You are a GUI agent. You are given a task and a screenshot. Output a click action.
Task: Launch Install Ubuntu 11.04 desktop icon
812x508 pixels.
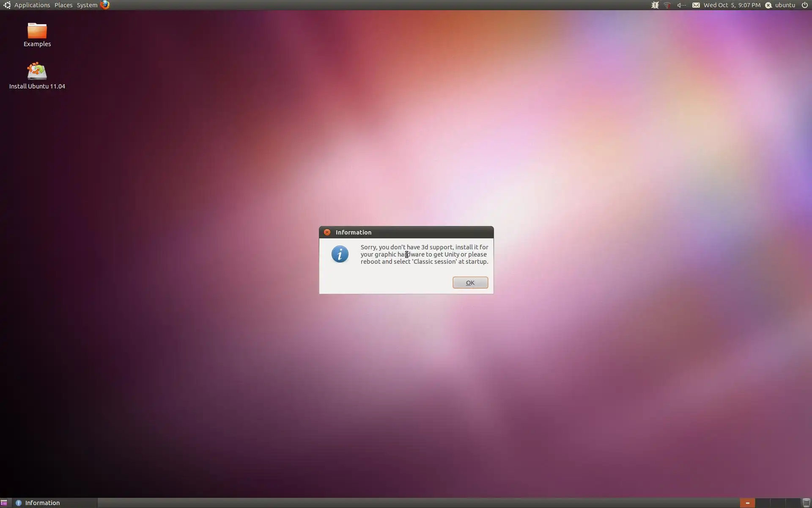(37, 72)
